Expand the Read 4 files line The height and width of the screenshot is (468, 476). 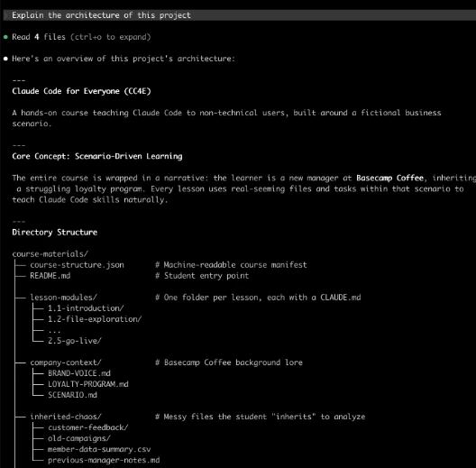pyautogui.click(x=81, y=37)
